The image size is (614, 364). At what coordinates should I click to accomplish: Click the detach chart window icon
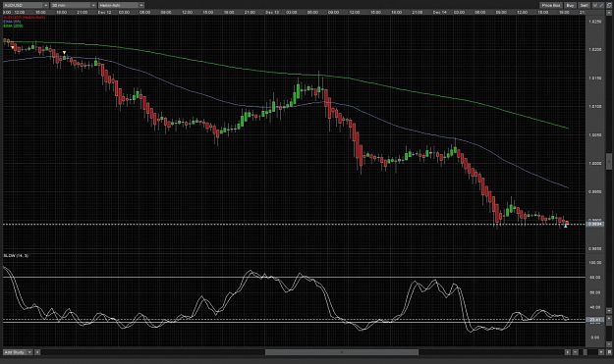pyautogui.click(x=609, y=5)
